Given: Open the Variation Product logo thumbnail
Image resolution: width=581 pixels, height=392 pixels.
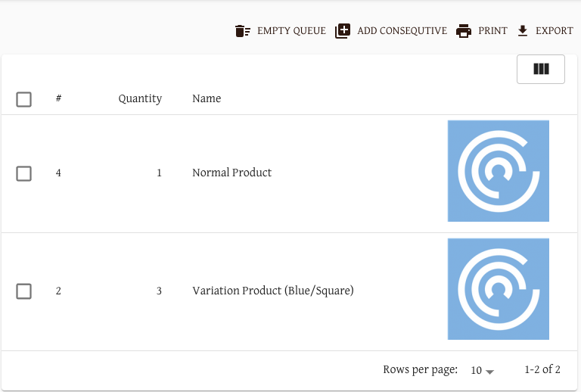Looking at the screenshot, I should [x=499, y=289].
